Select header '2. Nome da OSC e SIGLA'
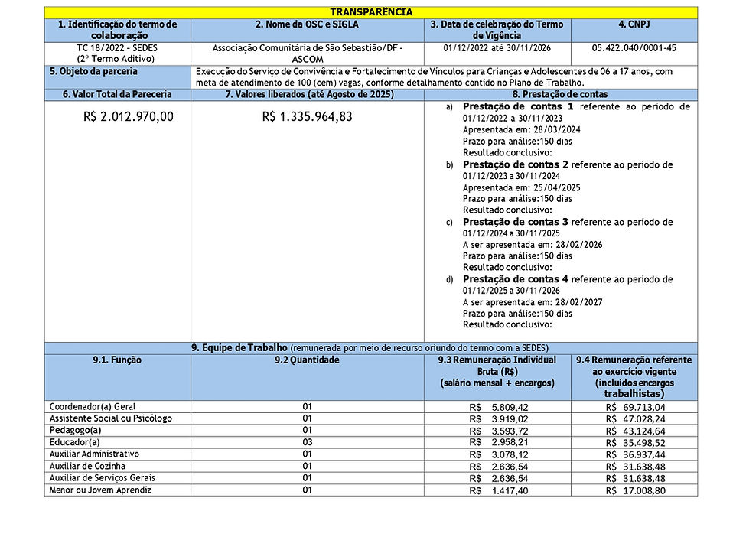Screen dimensions: 746x560 click(308, 30)
